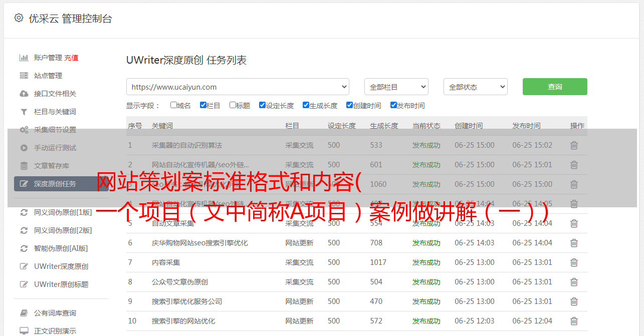Open 同义词伪原创[2版] from sidebar
Image resolution: width=644 pixels, height=336 pixels.
tap(63, 230)
